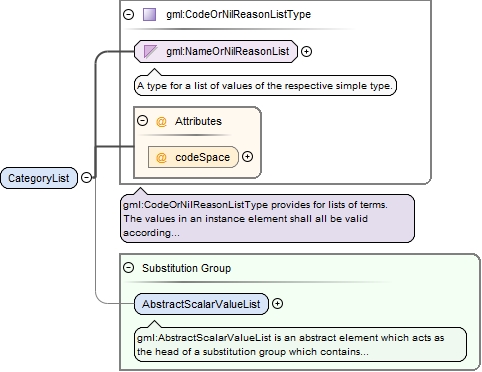Expand the gml:NameOrNilReasonList plus button
This screenshot has height=372, width=482.
click(x=306, y=51)
